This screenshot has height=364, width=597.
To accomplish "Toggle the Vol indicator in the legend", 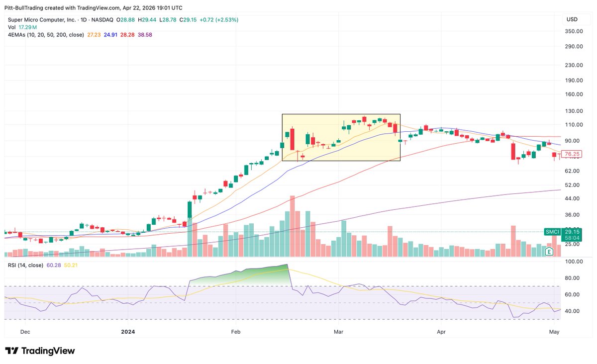I will [x=11, y=27].
